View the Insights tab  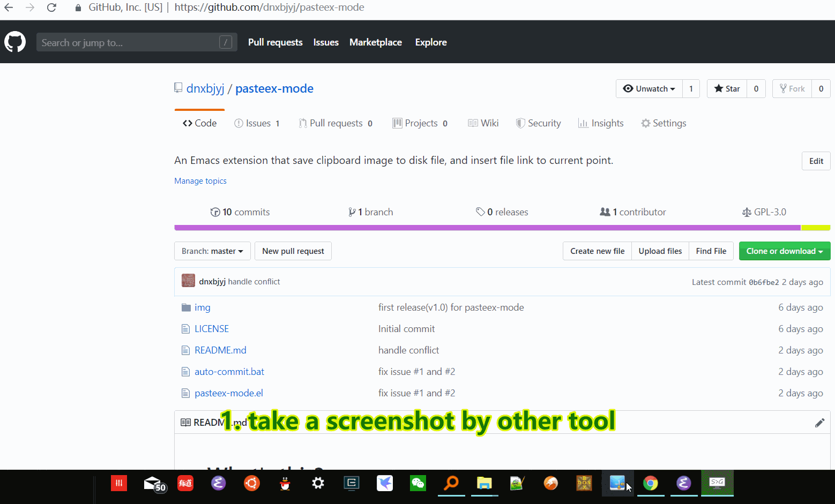click(601, 123)
